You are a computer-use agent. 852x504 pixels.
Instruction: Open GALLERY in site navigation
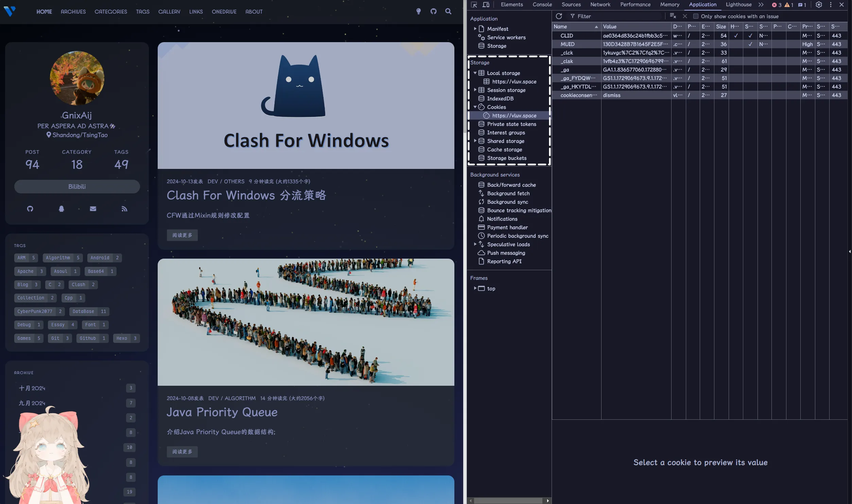click(169, 12)
